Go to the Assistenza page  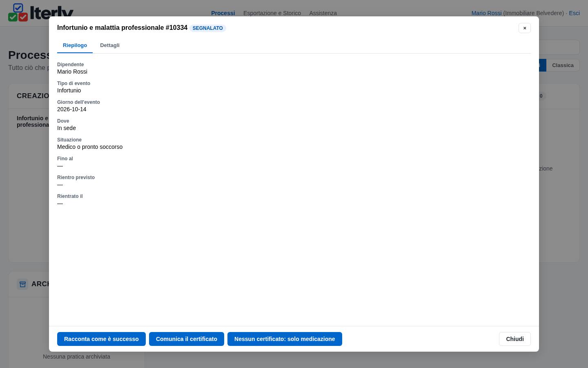pos(323,13)
